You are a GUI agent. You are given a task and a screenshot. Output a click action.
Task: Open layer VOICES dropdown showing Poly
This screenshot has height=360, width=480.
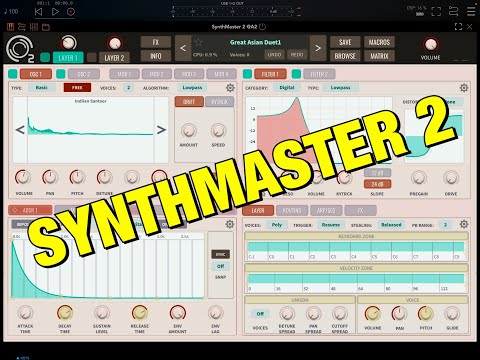pyautogui.click(x=277, y=225)
